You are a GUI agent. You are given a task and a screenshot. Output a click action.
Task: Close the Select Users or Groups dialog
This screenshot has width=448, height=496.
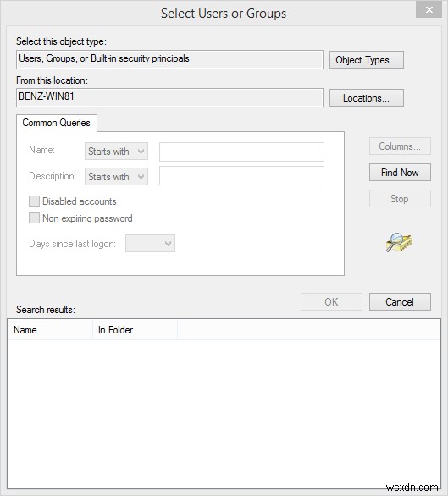point(429,10)
